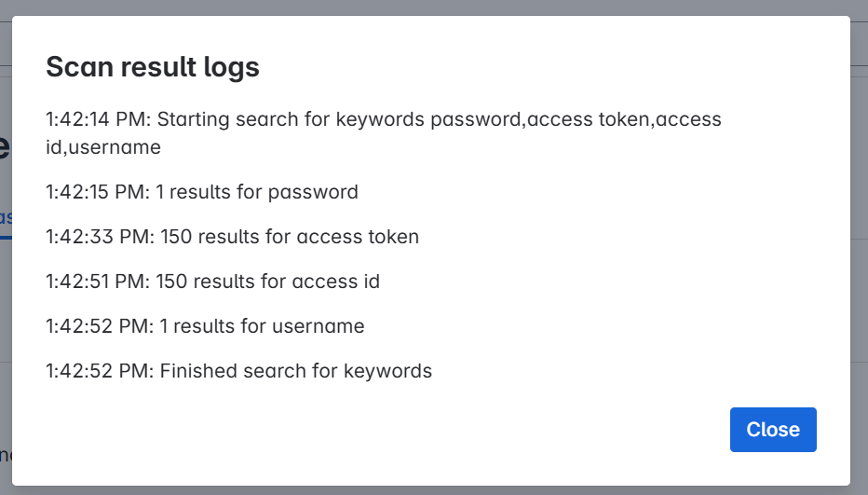This screenshot has height=495, width=868.
Task: Click the "Finished search for keywords" log entry
Action: pyautogui.click(x=238, y=371)
